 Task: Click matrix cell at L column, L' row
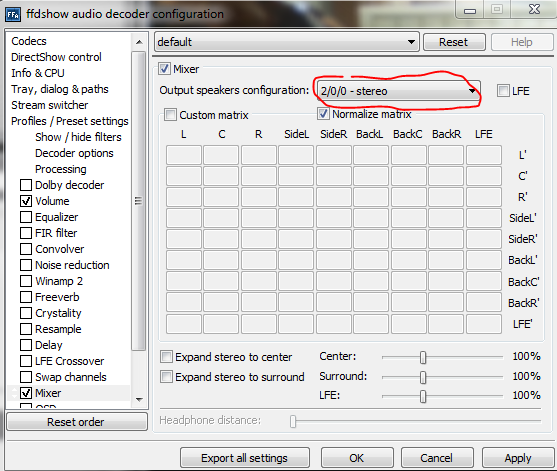pyautogui.click(x=184, y=155)
